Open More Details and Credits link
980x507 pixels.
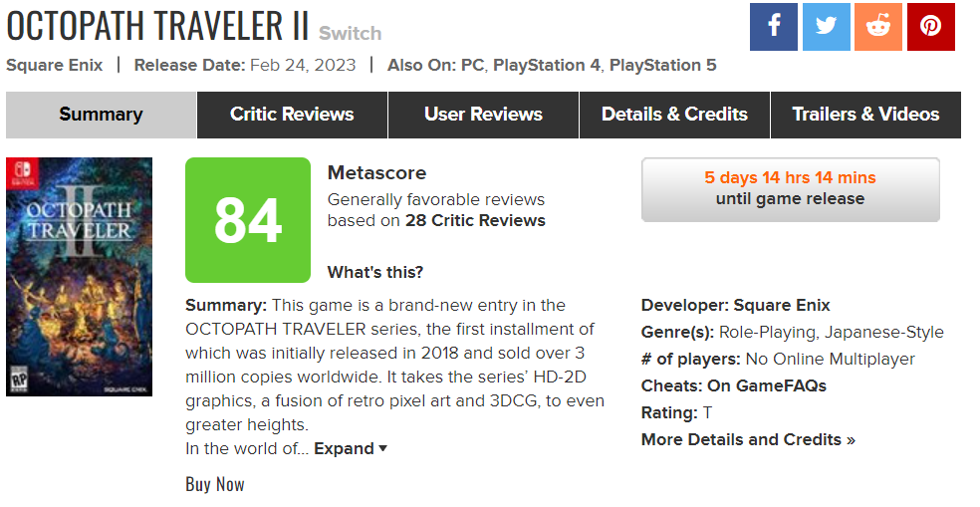[x=748, y=439]
